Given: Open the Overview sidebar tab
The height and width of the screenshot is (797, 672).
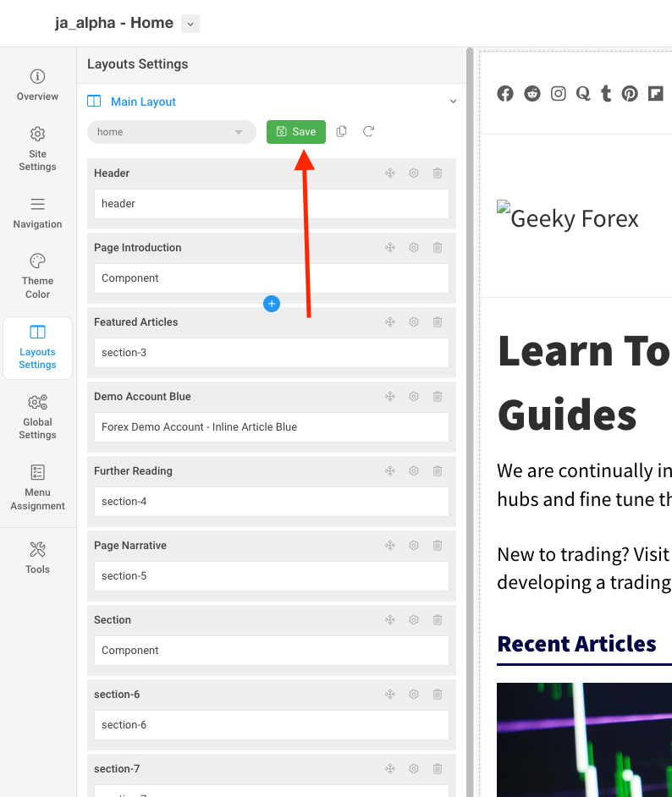Looking at the screenshot, I should pyautogui.click(x=37, y=85).
